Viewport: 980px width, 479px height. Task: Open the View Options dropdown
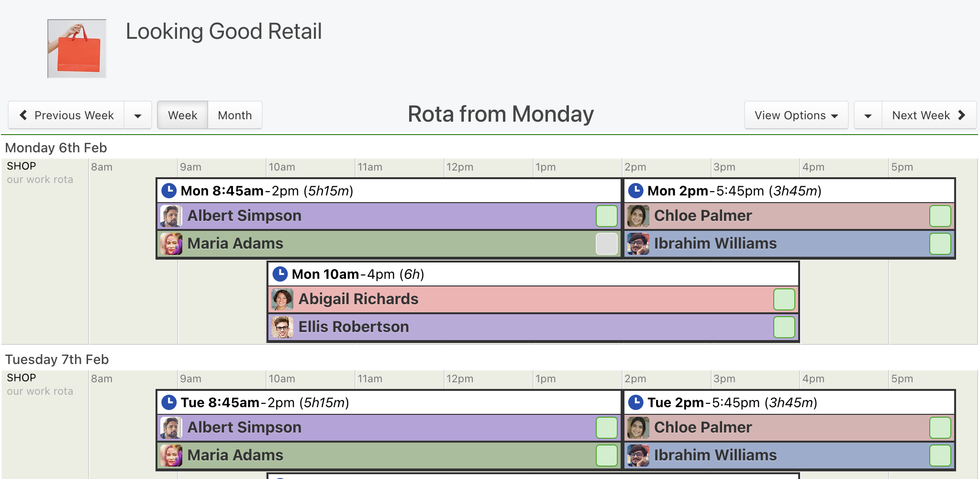tap(796, 115)
